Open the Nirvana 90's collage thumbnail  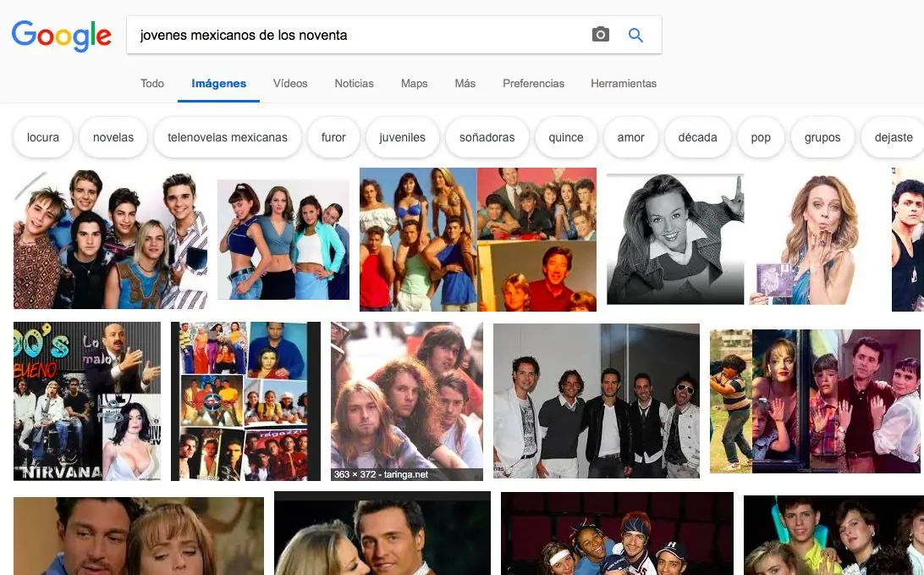(87, 401)
